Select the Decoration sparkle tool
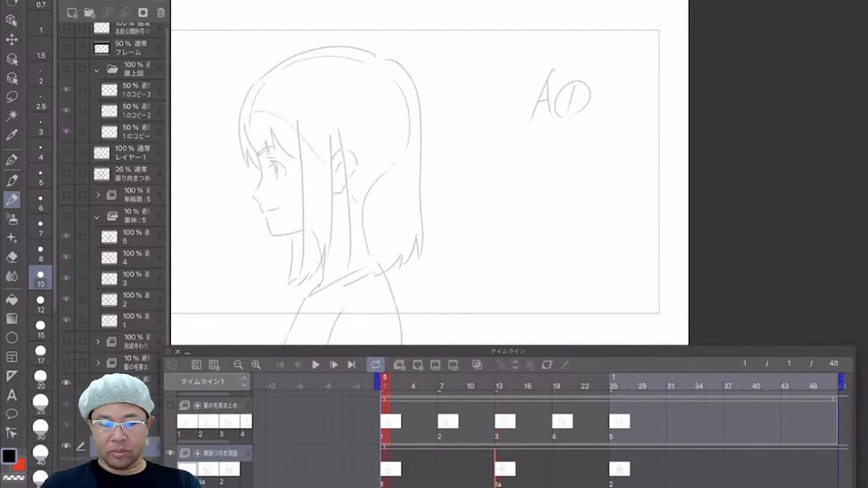Image resolution: width=868 pixels, height=488 pixels. (12, 238)
